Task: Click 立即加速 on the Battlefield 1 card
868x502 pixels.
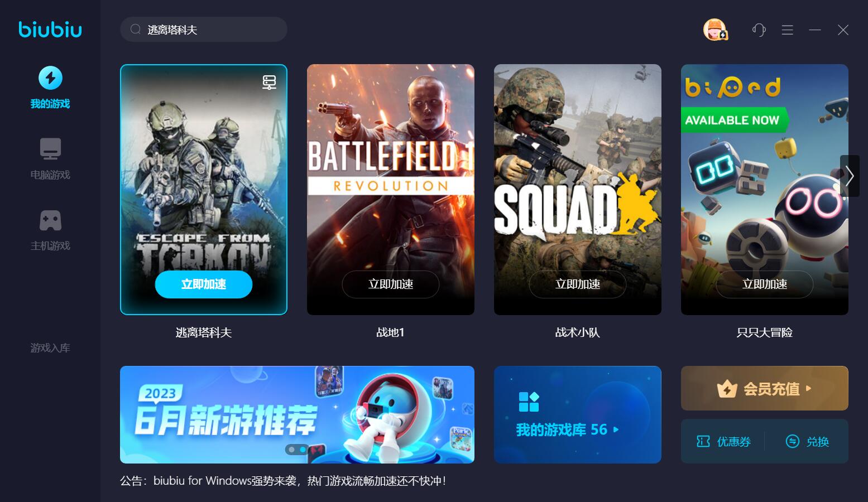Action: pyautogui.click(x=391, y=284)
